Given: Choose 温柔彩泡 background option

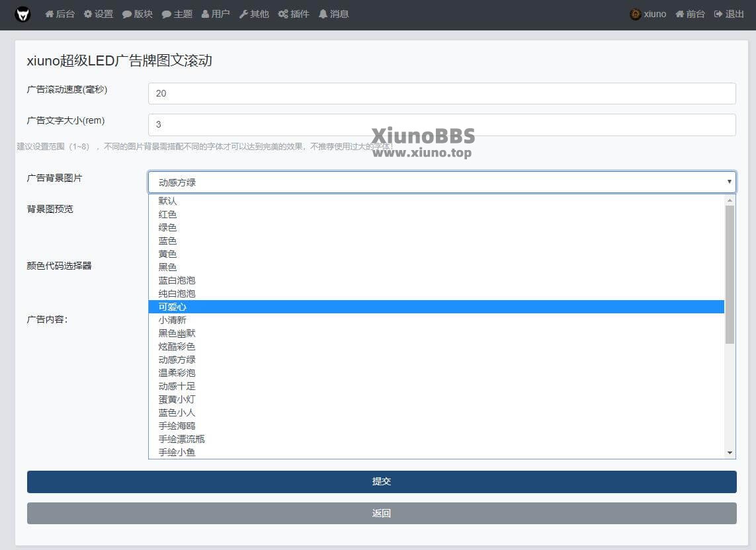Looking at the screenshot, I should (437, 373).
